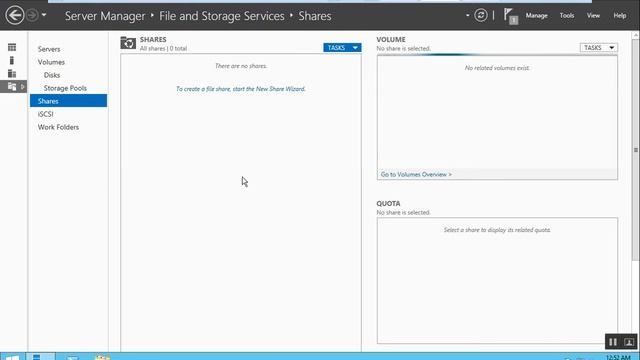Click Go to Volumes Overview link

(416, 174)
